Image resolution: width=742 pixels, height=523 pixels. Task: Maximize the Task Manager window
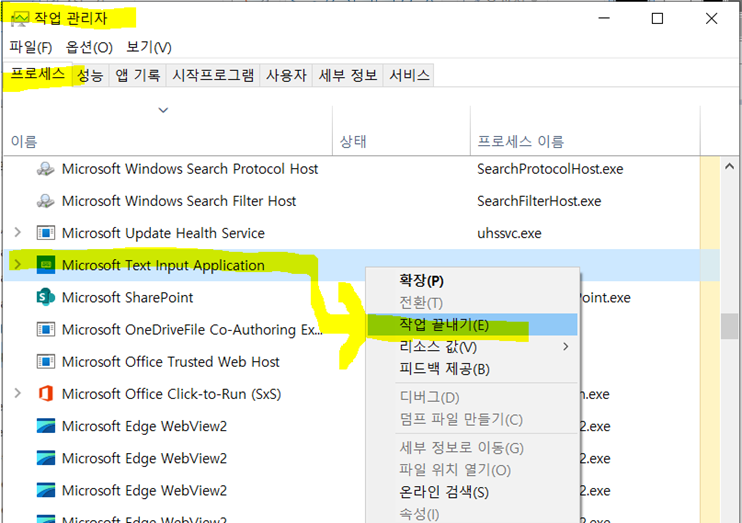click(x=657, y=18)
